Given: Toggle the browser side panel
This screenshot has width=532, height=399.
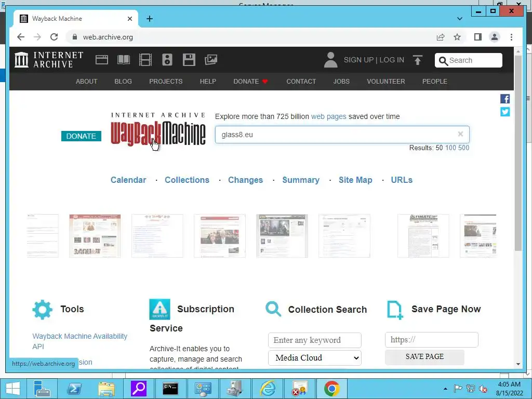Looking at the screenshot, I should click(x=478, y=37).
